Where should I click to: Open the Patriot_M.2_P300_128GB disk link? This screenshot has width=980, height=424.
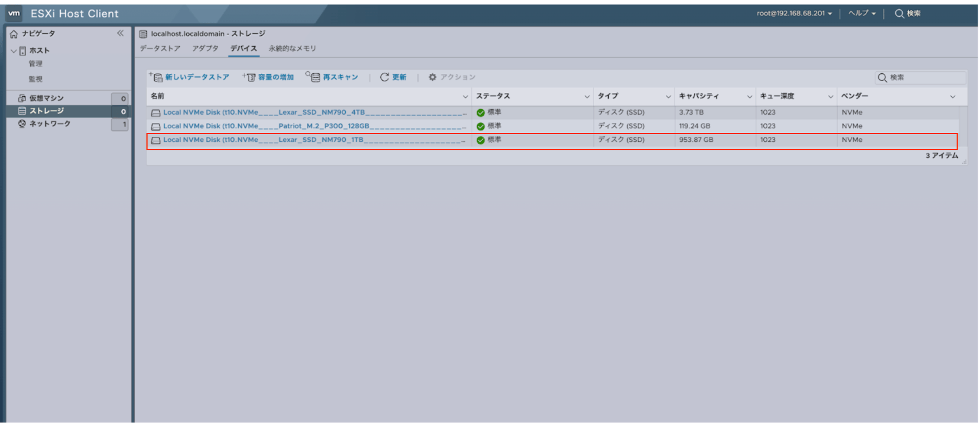(315, 126)
